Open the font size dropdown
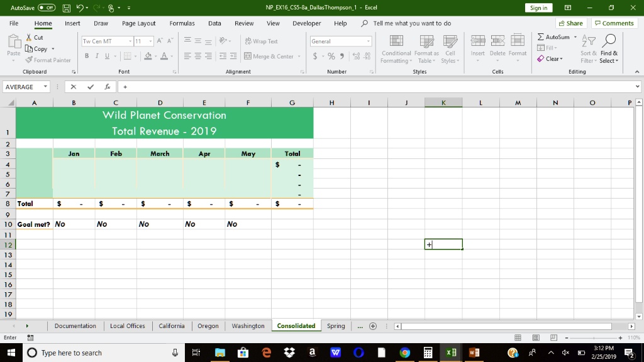 tap(150, 41)
